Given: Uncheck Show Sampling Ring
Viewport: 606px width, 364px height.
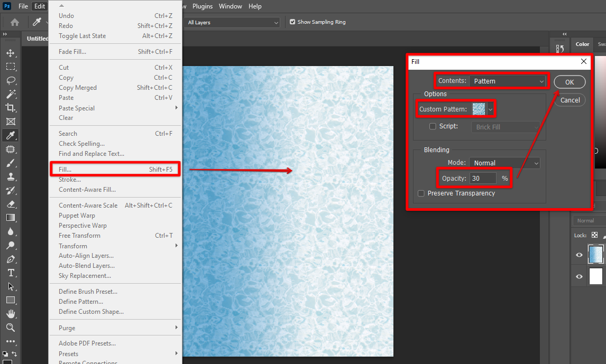Looking at the screenshot, I should pyautogui.click(x=292, y=22).
